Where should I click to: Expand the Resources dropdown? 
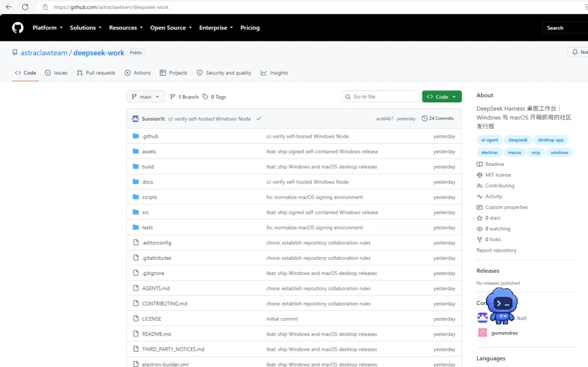(x=126, y=28)
